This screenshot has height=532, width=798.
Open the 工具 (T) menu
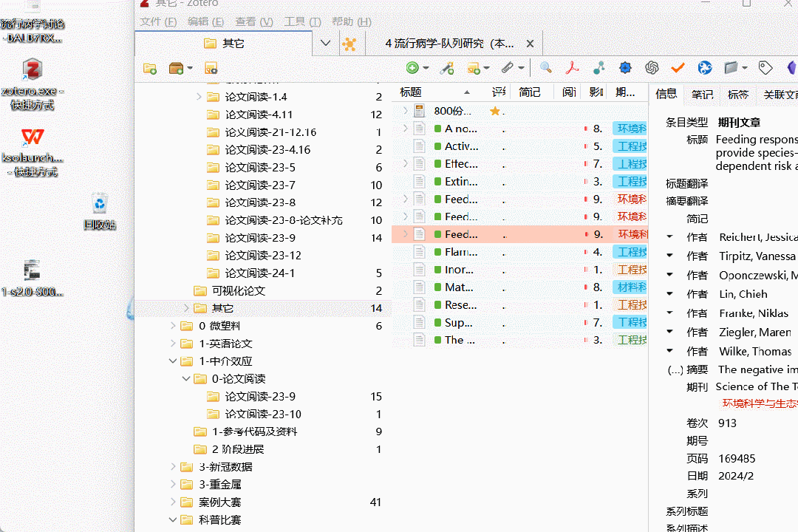(302, 21)
